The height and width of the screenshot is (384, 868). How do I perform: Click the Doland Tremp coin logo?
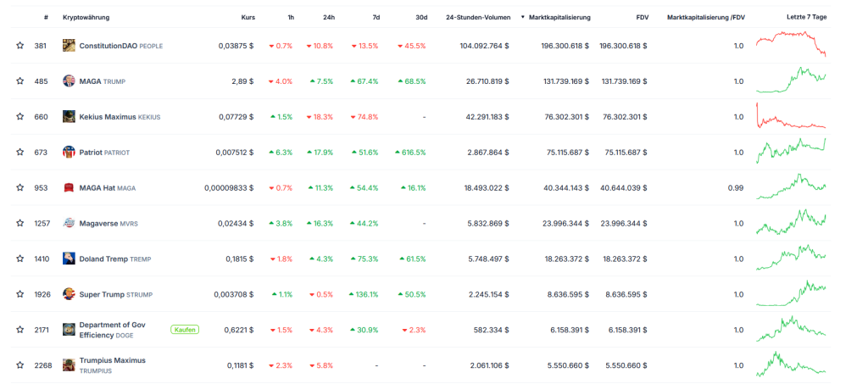(x=69, y=259)
